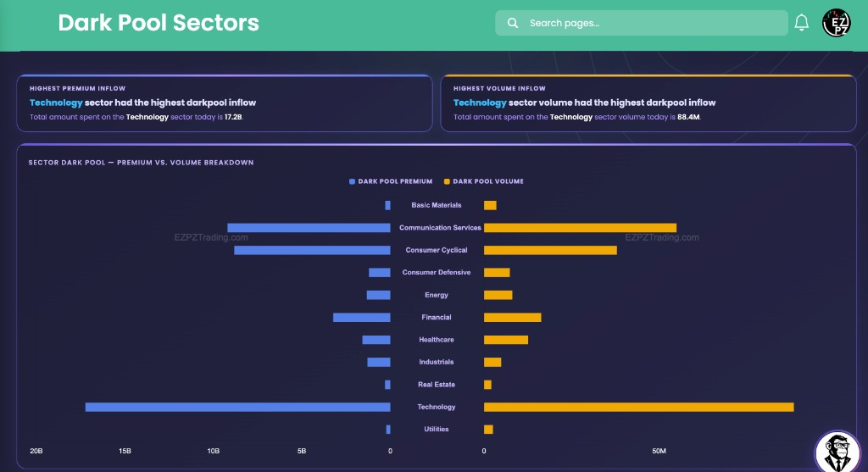Viewport: 868px width, 472px height.
Task: Click the Highest Volume Inflow heading
Action: [499, 88]
